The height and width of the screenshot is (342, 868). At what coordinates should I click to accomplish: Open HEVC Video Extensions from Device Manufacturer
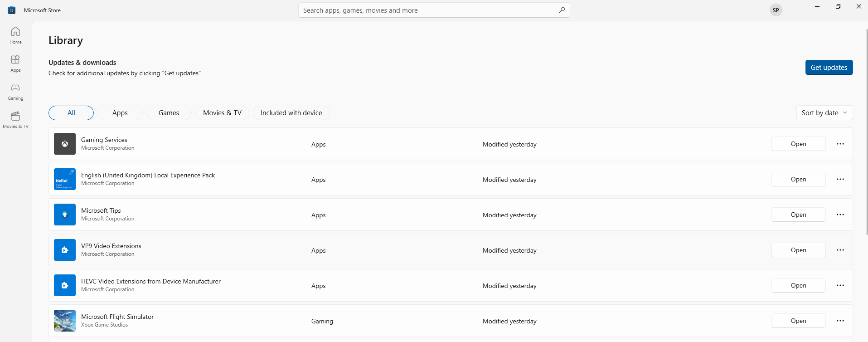point(798,285)
